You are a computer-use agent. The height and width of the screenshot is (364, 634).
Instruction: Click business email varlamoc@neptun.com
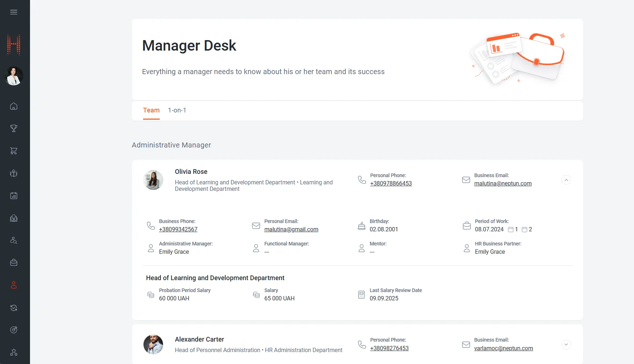pos(504,348)
